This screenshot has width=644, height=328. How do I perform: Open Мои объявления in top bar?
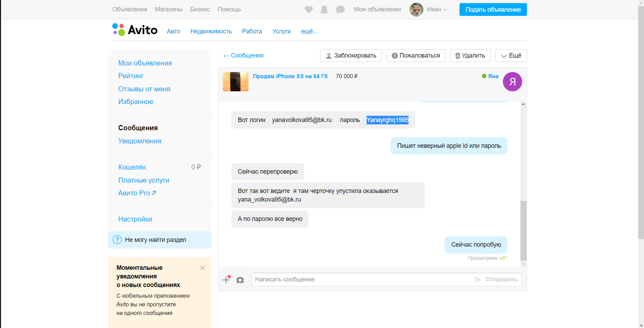click(x=378, y=9)
